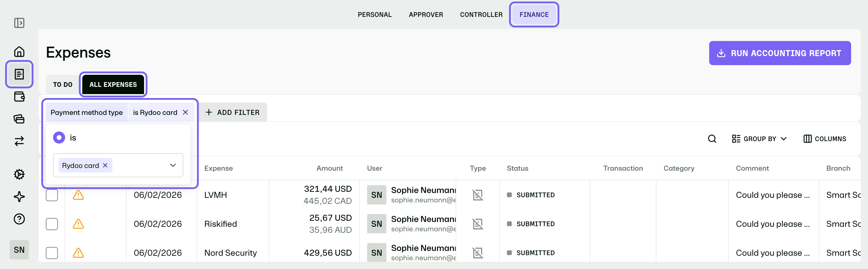Click Run Accounting Report button
Viewport: 868px width, 269px height.
780,53
